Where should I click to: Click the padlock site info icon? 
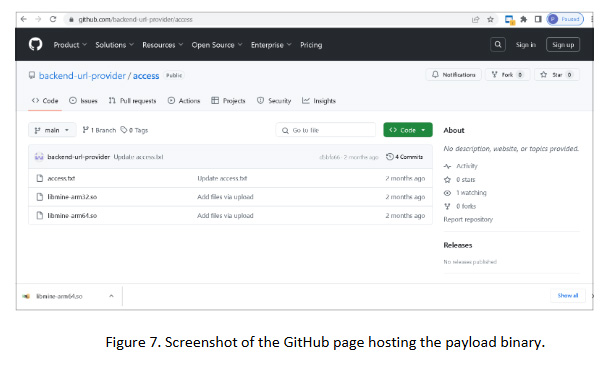click(71, 20)
